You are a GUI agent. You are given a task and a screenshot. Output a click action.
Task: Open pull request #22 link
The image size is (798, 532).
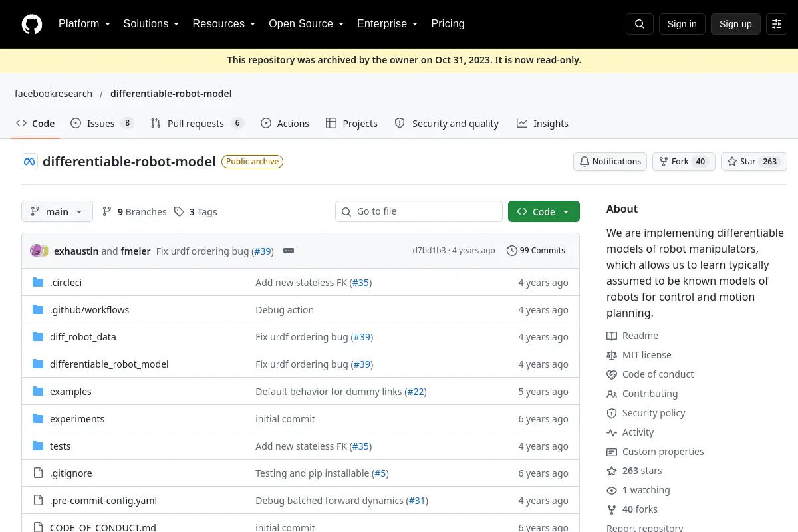coord(416,392)
